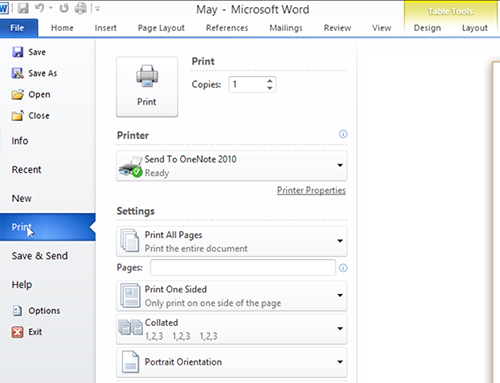This screenshot has width=500, height=383.
Task: Click Open in the backstage menu
Action: click(31, 95)
